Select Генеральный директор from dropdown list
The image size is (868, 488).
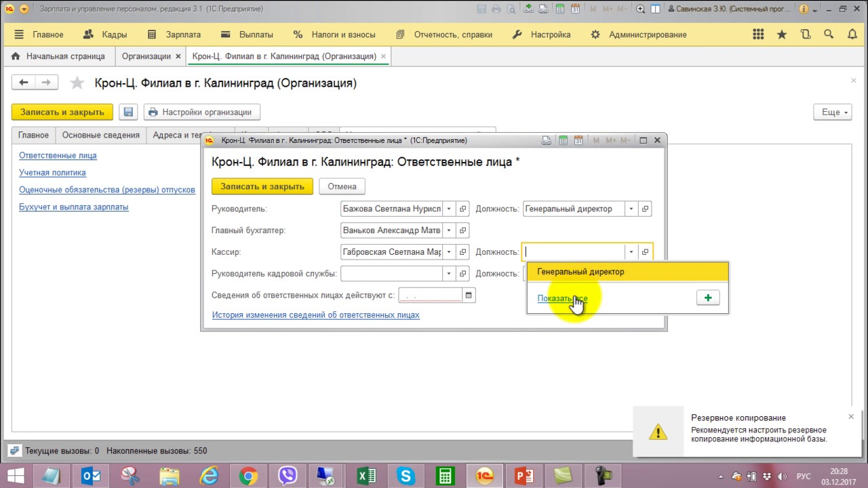pos(628,272)
